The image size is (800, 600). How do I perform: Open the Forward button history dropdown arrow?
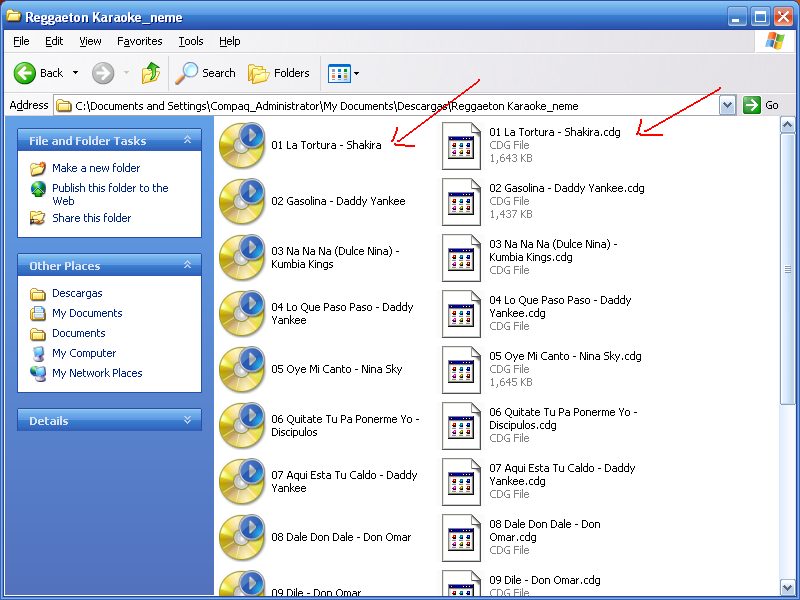(127, 73)
